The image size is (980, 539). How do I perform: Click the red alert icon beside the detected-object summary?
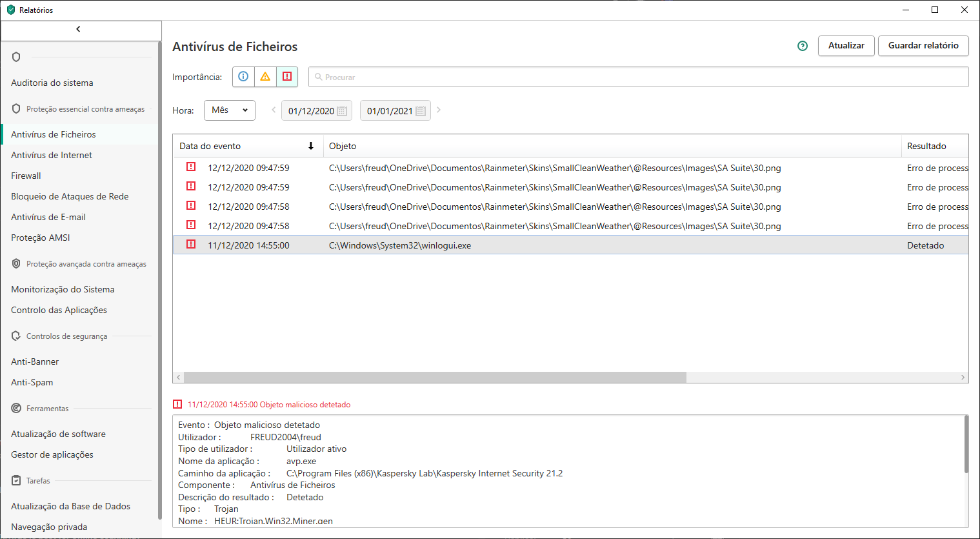click(177, 404)
